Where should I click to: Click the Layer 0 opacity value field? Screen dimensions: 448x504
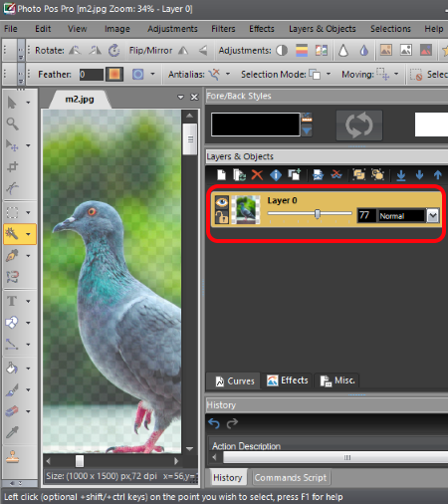[x=366, y=216]
